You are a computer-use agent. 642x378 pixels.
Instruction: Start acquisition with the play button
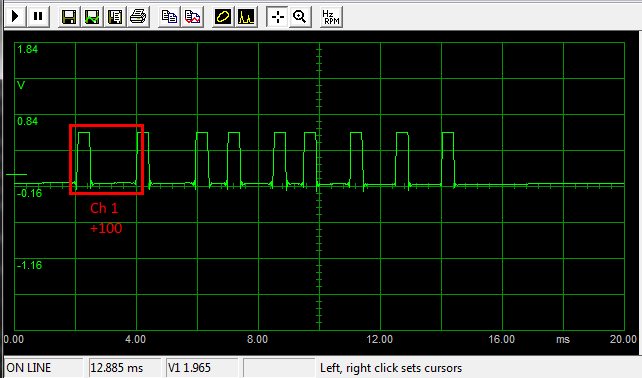pyautogui.click(x=15, y=17)
